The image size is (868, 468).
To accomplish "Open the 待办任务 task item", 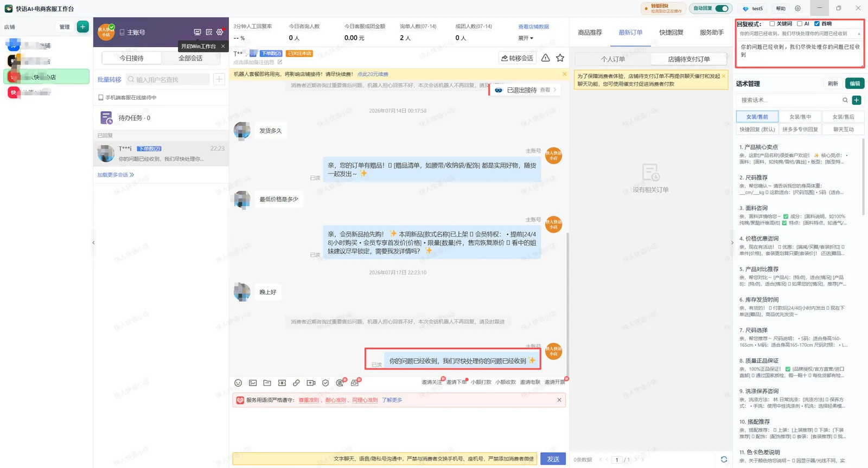I will click(x=161, y=118).
